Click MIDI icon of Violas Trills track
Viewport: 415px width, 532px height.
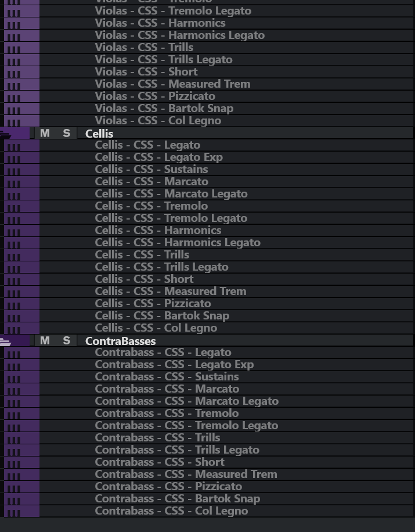click(13, 48)
